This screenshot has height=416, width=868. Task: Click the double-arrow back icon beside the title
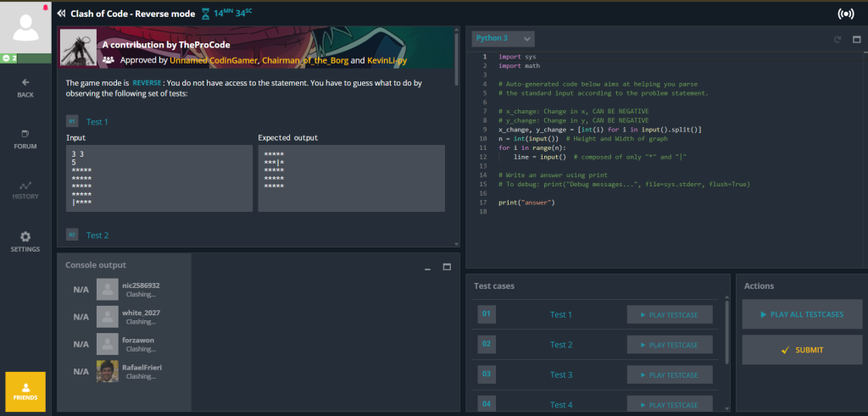(x=61, y=14)
